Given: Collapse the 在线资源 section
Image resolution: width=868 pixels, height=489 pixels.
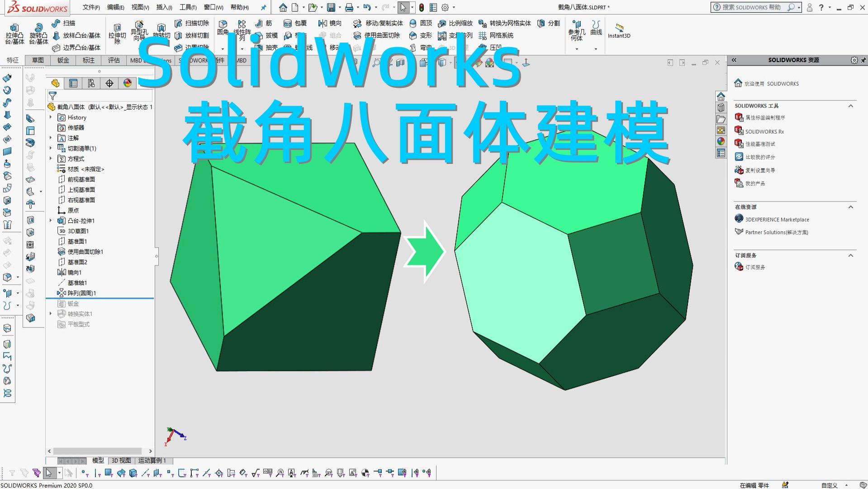Looking at the screenshot, I should (850, 207).
